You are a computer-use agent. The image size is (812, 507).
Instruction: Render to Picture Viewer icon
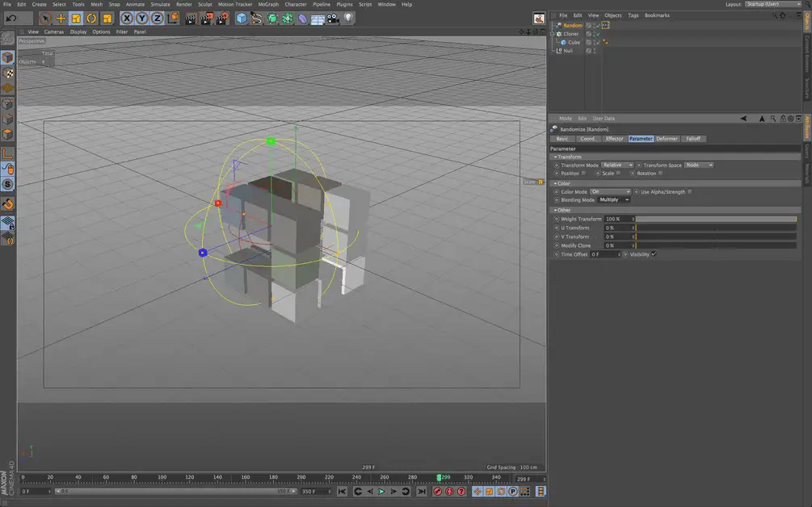pyautogui.click(x=206, y=19)
